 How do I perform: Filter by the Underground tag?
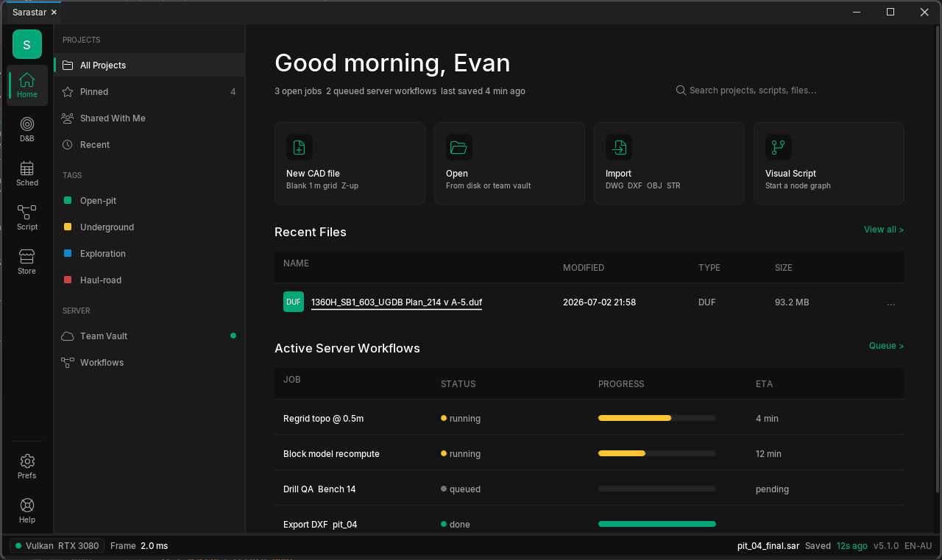coord(149,227)
